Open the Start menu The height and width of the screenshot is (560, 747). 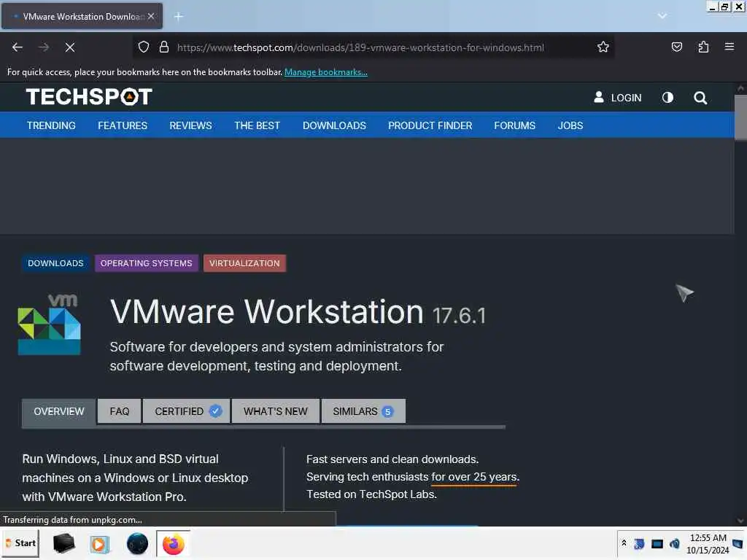coord(20,543)
